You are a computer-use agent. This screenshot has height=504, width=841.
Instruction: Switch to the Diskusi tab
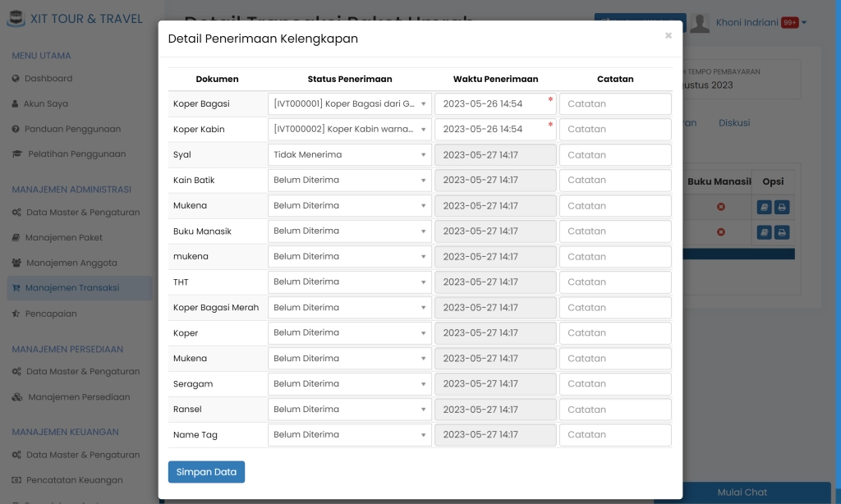(x=734, y=122)
